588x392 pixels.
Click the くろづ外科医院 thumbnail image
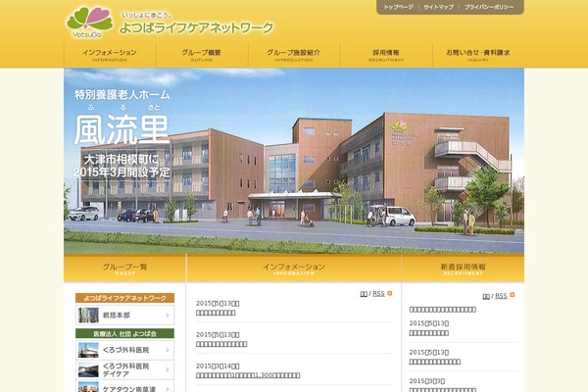(88, 350)
